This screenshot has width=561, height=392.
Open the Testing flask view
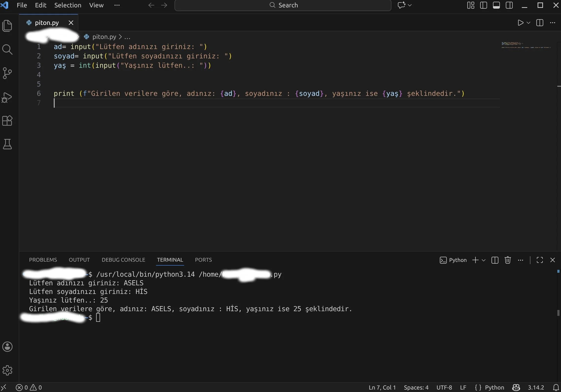[x=7, y=144]
